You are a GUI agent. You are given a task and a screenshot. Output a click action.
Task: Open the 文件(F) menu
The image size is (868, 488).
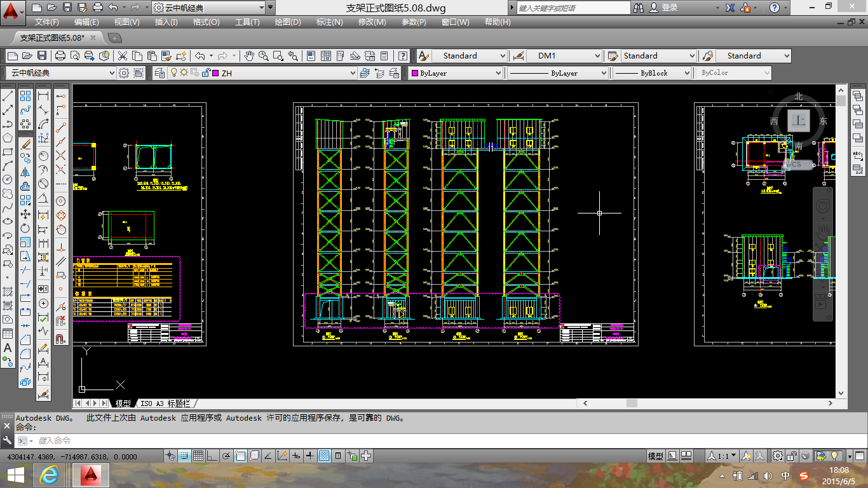(48, 22)
